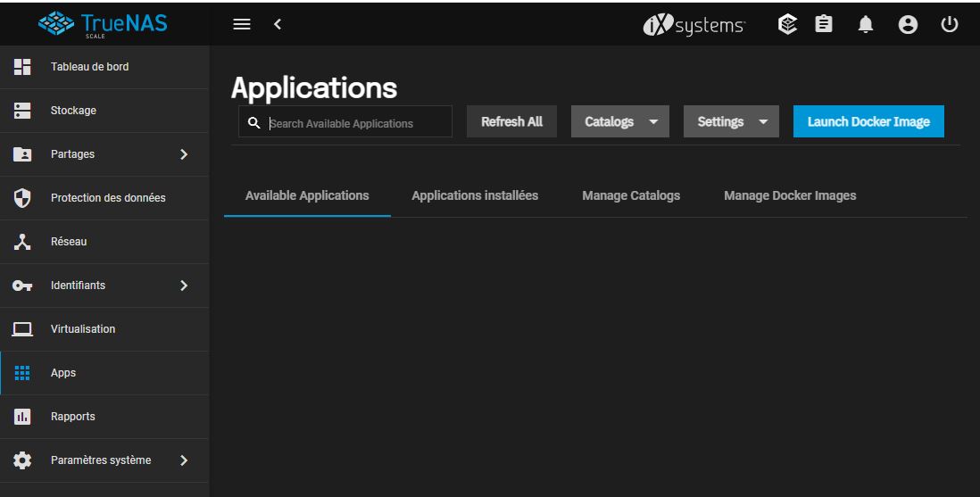Click the Stockage storage icon
The width and height of the screenshot is (980, 497).
[x=22, y=111]
